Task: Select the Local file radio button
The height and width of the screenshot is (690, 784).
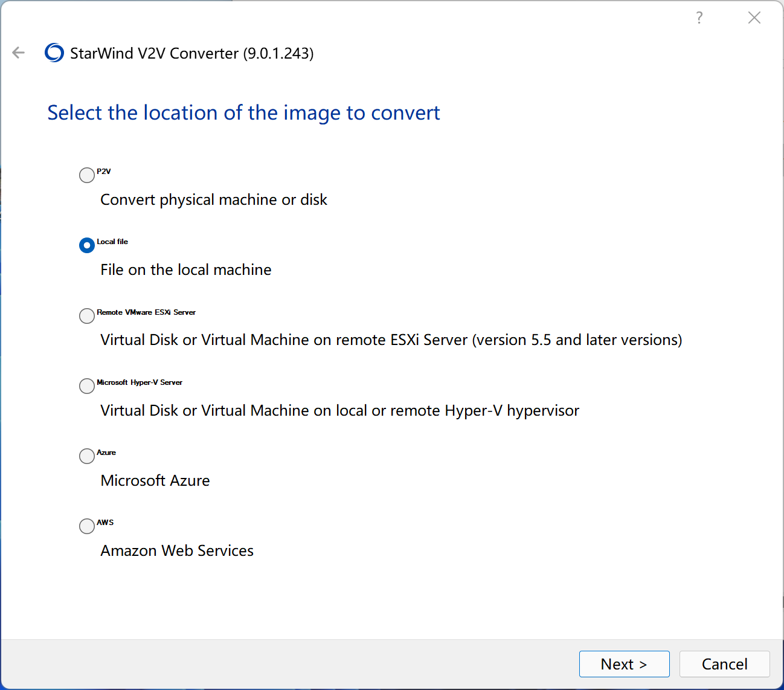Action: (x=87, y=245)
